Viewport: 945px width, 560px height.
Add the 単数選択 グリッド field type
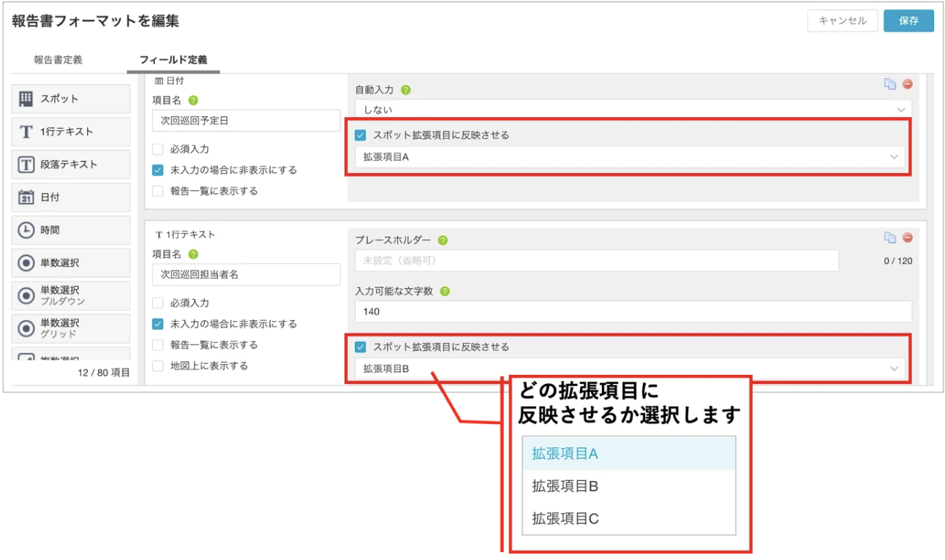(71, 328)
